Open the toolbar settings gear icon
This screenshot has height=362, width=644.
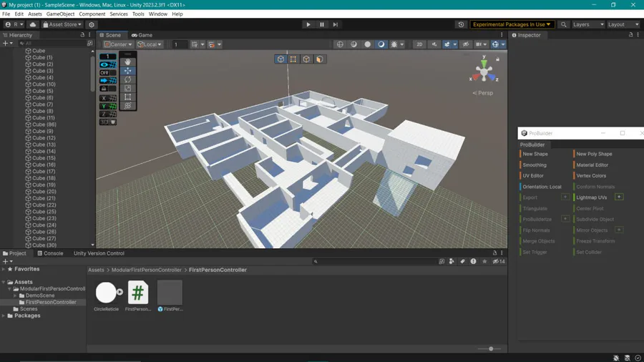click(x=92, y=24)
